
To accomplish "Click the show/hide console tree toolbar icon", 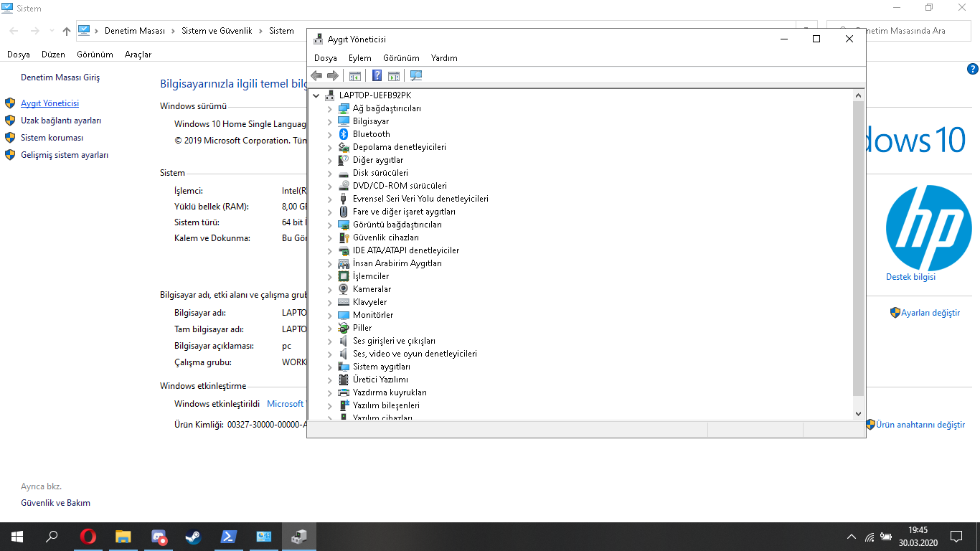I will pyautogui.click(x=354, y=76).
